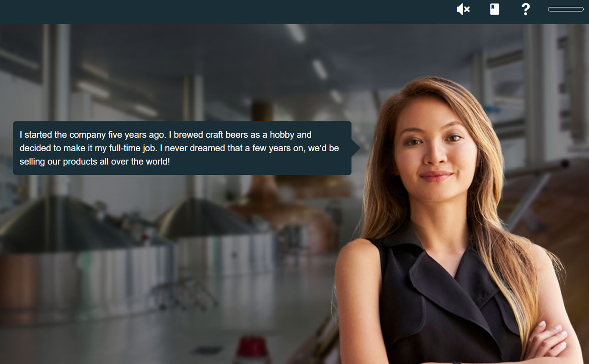Image resolution: width=589 pixels, height=364 pixels.
Task: Click the course progress bar in header
Action: [566, 9]
